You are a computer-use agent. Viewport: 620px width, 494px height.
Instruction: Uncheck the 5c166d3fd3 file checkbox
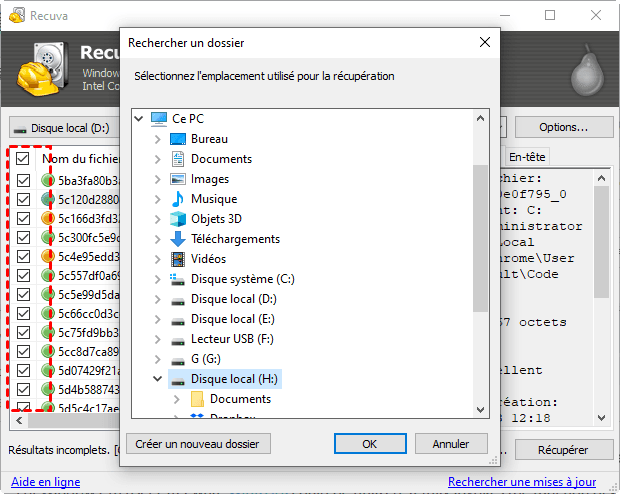23,218
